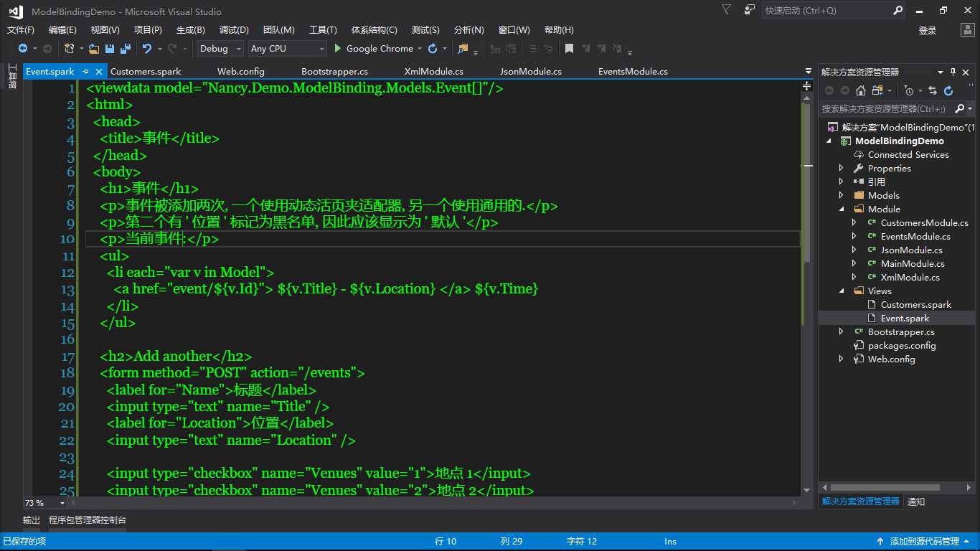The height and width of the screenshot is (551, 980).
Task: Switch to the Customers.spark tab
Action: 146,72
